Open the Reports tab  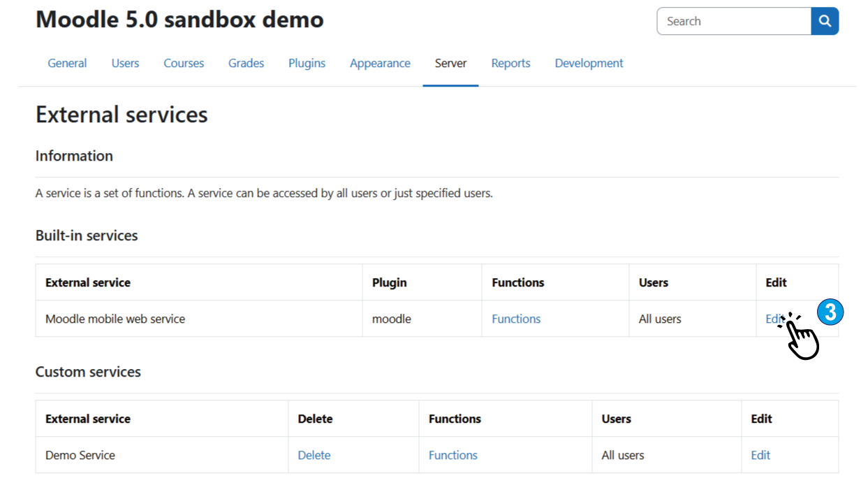510,64
